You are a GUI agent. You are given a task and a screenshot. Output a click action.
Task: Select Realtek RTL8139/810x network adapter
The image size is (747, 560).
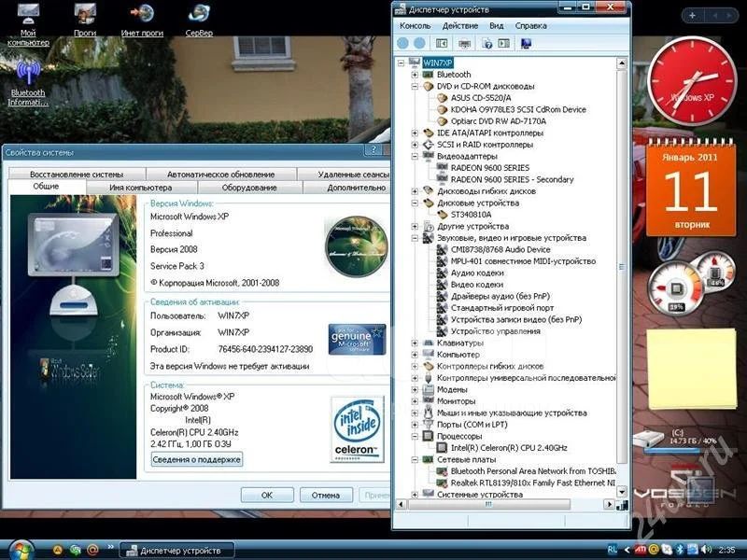point(532,483)
